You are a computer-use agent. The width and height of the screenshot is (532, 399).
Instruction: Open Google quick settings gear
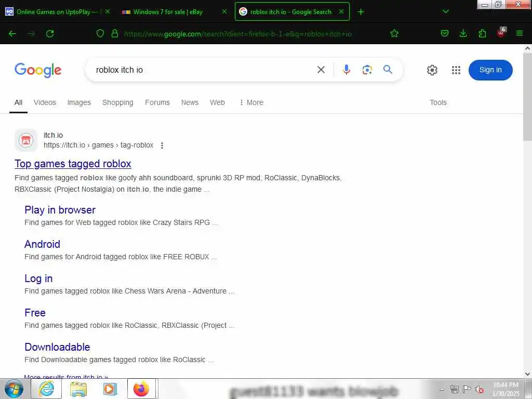click(x=432, y=70)
